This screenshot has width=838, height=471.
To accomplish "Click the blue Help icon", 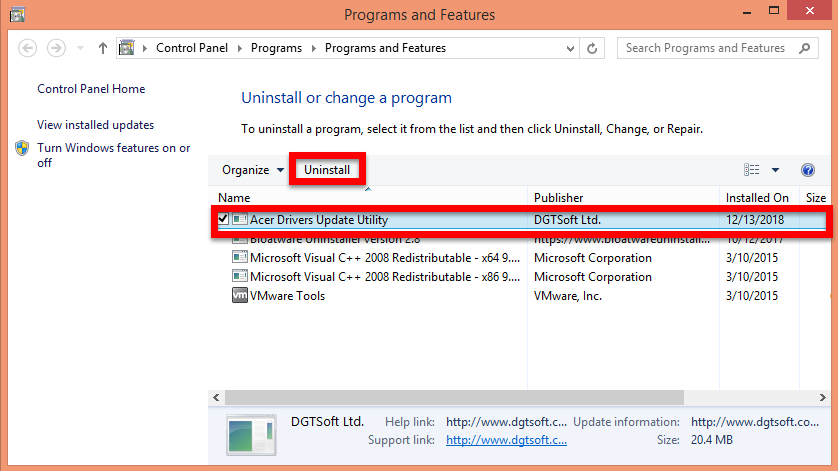I will pos(808,170).
